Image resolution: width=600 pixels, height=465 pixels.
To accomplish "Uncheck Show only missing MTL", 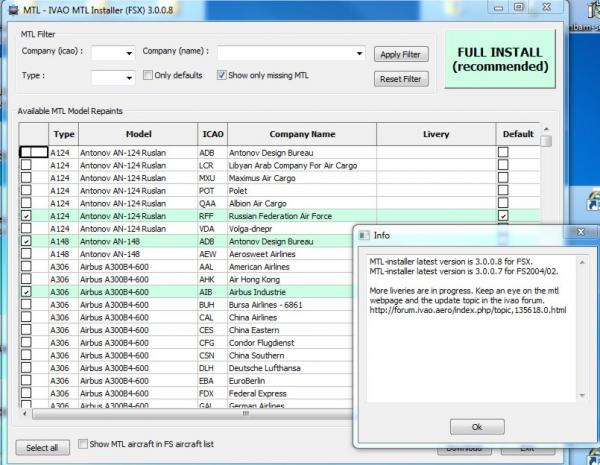I will [222, 75].
